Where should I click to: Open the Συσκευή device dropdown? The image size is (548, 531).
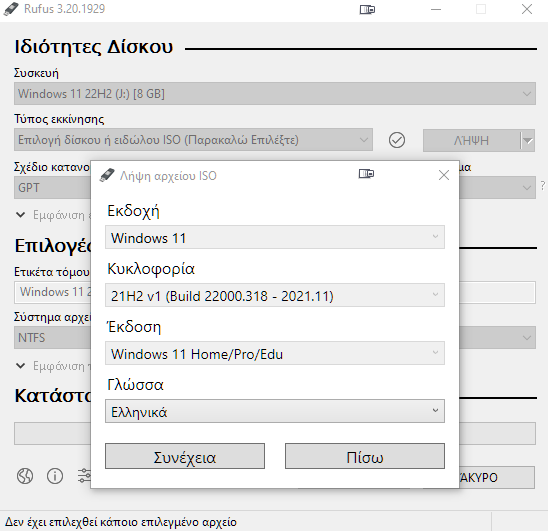pos(275,94)
